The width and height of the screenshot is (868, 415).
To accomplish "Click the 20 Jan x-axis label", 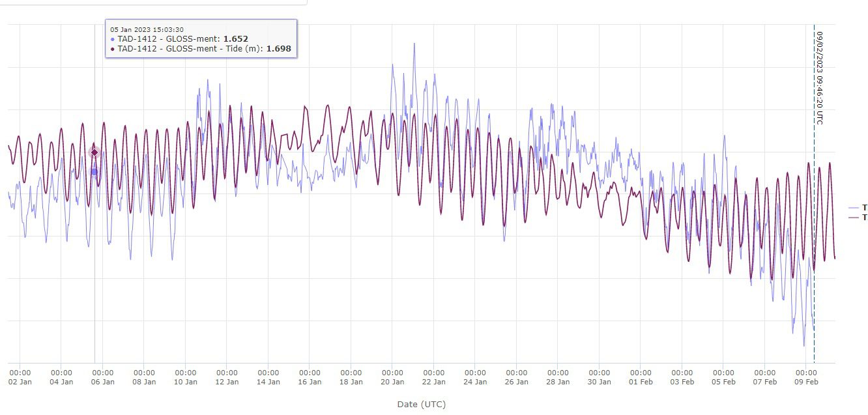I will point(392,382).
